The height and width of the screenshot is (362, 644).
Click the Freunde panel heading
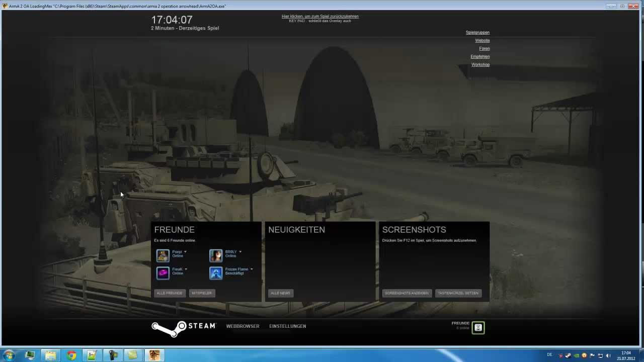(x=174, y=230)
